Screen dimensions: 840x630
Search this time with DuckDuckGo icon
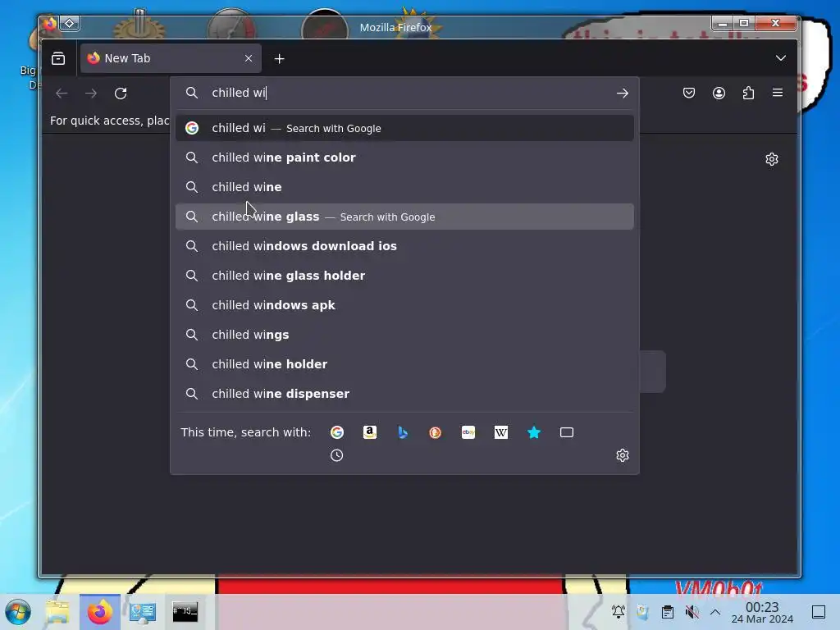[435, 432]
